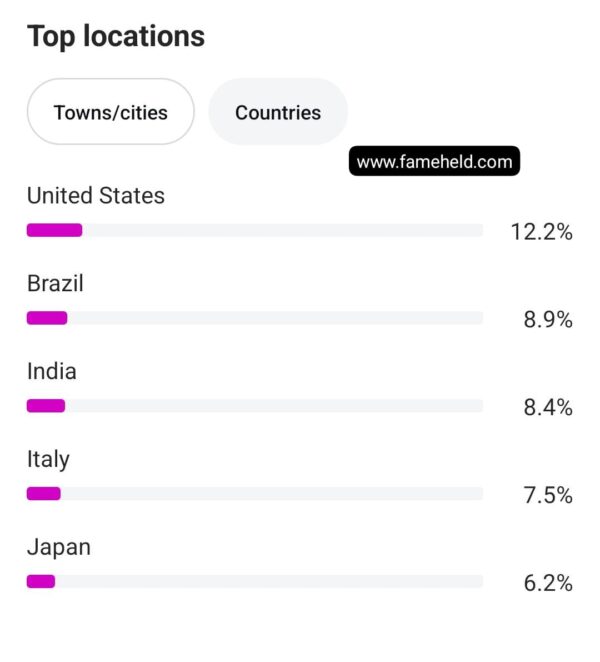Click the Japan magenta progress bar
The image size is (600, 662).
pyautogui.click(x=41, y=581)
